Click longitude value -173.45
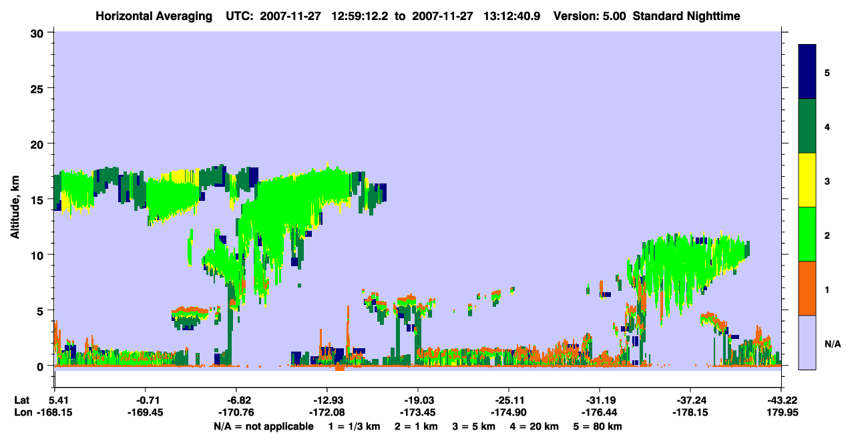The image size is (868, 445). point(418,412)
